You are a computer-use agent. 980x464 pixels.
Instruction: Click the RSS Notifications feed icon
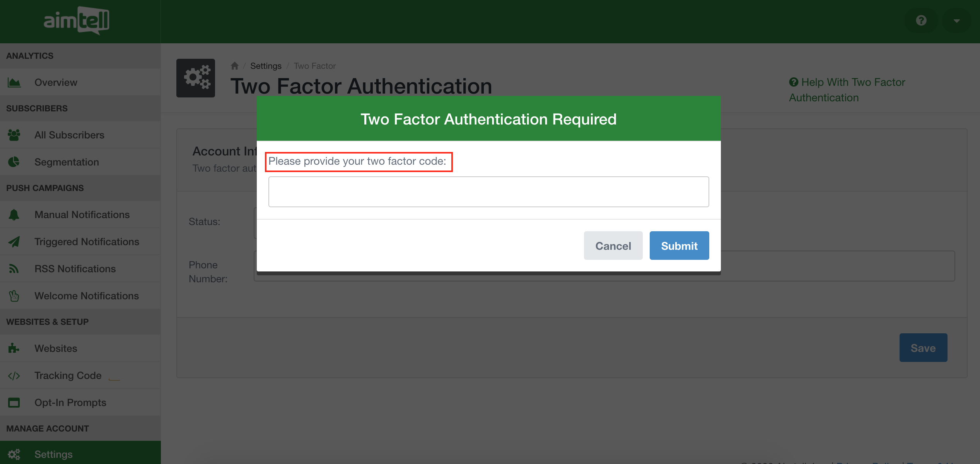point(14,269)
